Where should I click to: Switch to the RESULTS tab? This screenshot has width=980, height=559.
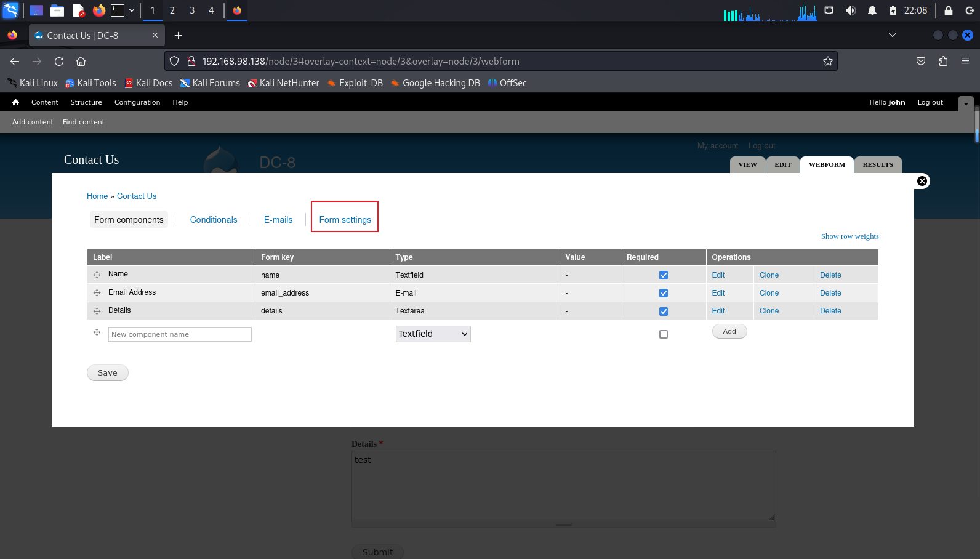coord(878,165)
